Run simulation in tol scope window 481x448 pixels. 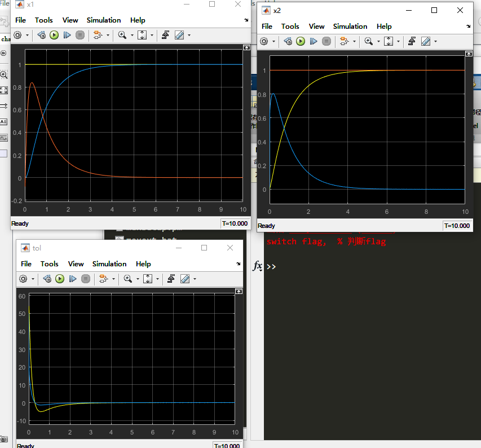60,279
